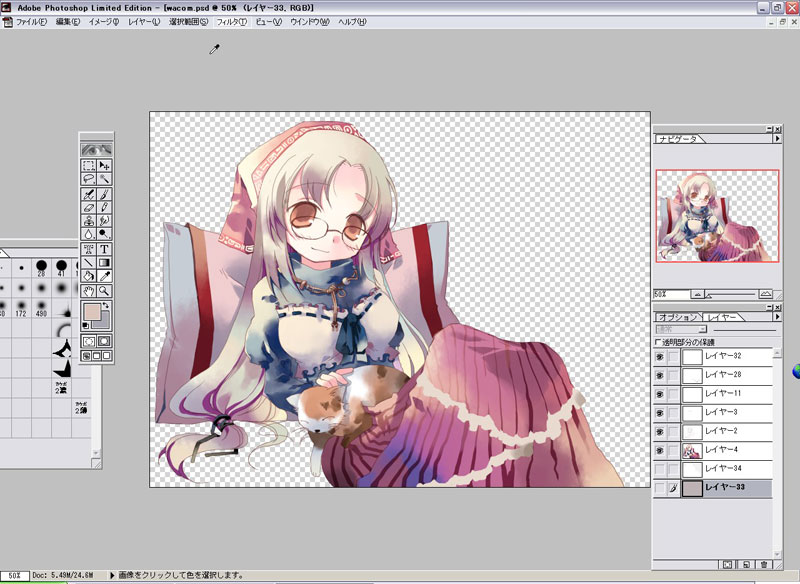Enable 透明部分の保護 checkbox
This screenshot has width=800, height=584.
pyautogui.click(x=658, y=342)
